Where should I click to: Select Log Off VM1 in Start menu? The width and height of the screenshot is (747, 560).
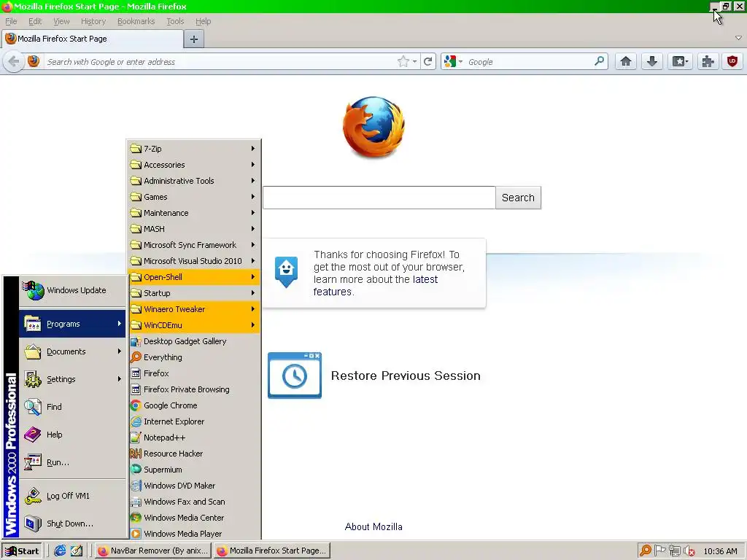click(x=72, y=496)
